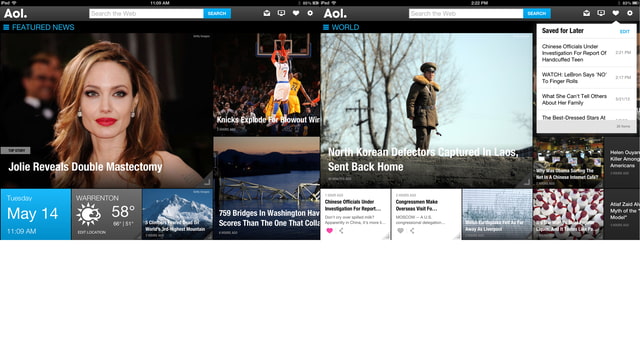Open the FEATURED NEWS hamburger menu icon
This screenshot has height=360, width=640.
(x=6, y=27)
